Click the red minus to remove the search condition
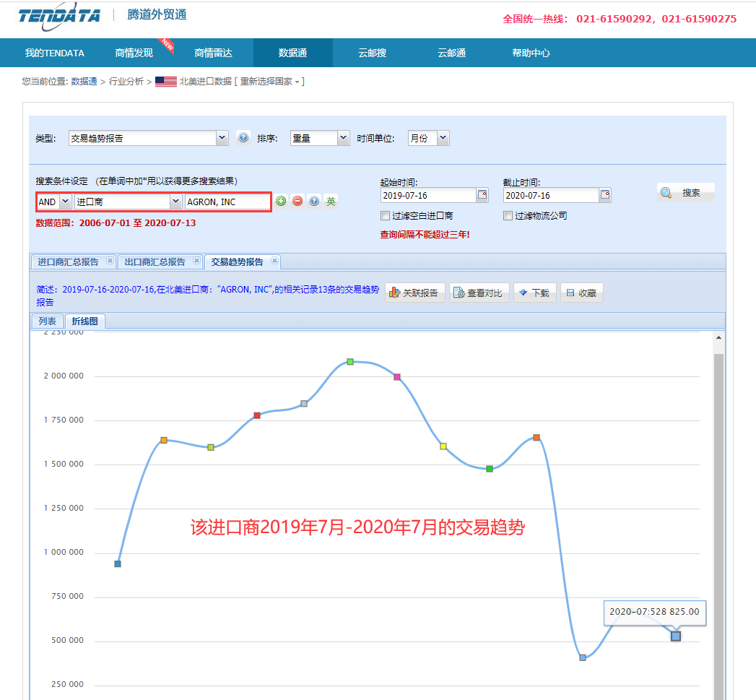Image resolution: width=756 pixels, height=700 pixels. [x=297, y=201]
